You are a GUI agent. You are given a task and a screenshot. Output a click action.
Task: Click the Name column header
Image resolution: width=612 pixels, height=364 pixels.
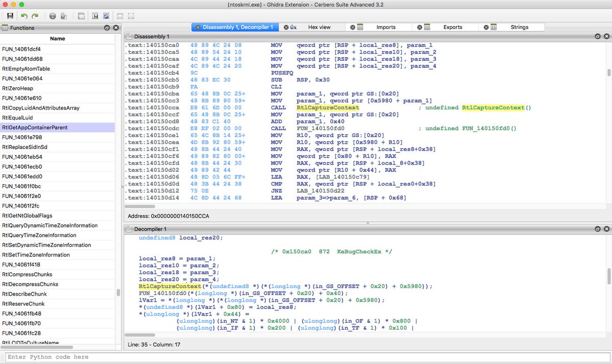(58, 39)
